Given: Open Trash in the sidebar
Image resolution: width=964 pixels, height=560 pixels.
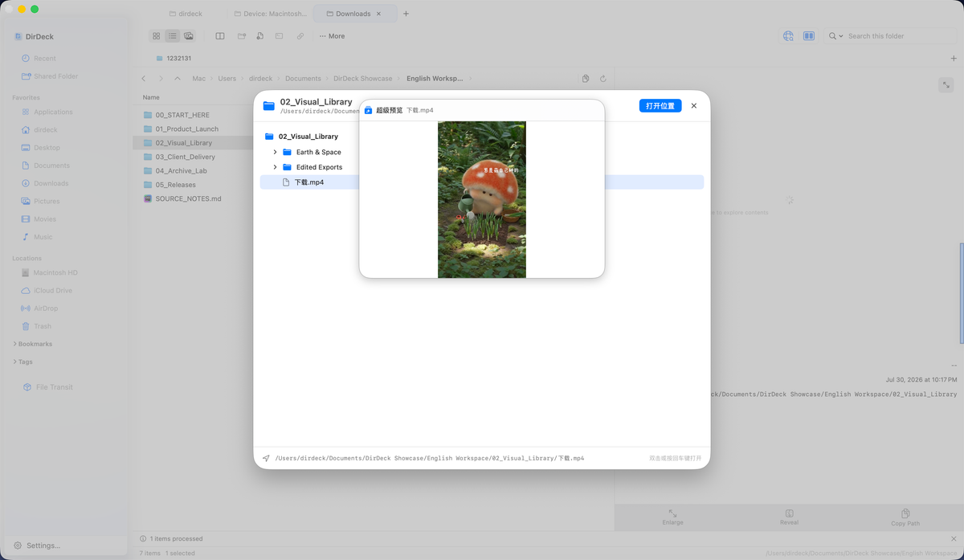Looking at the screenshot, I should tap(43, 326).
